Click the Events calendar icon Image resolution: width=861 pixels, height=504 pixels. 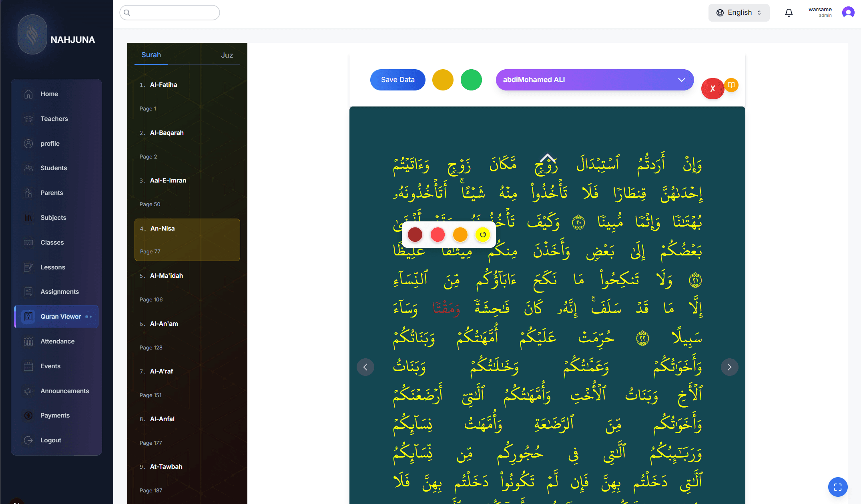coord(28,366)
